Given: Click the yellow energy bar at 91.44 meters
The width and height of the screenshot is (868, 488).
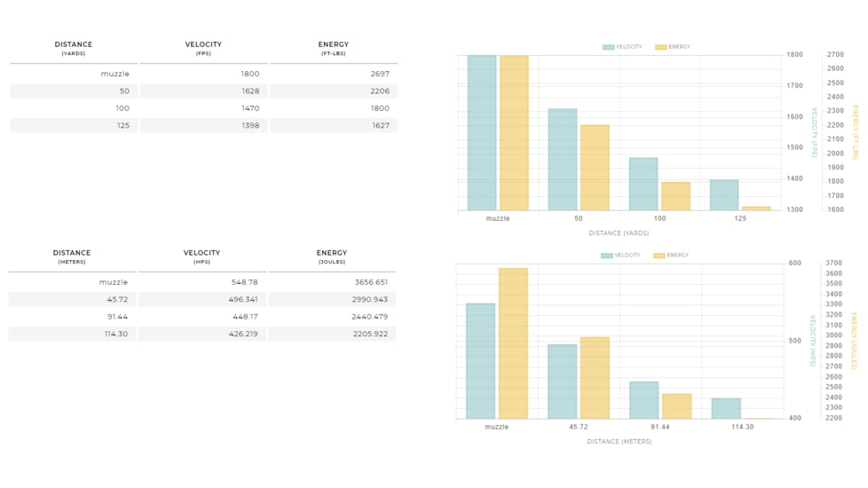Looking at the screenshot, I should pos(677,406).
